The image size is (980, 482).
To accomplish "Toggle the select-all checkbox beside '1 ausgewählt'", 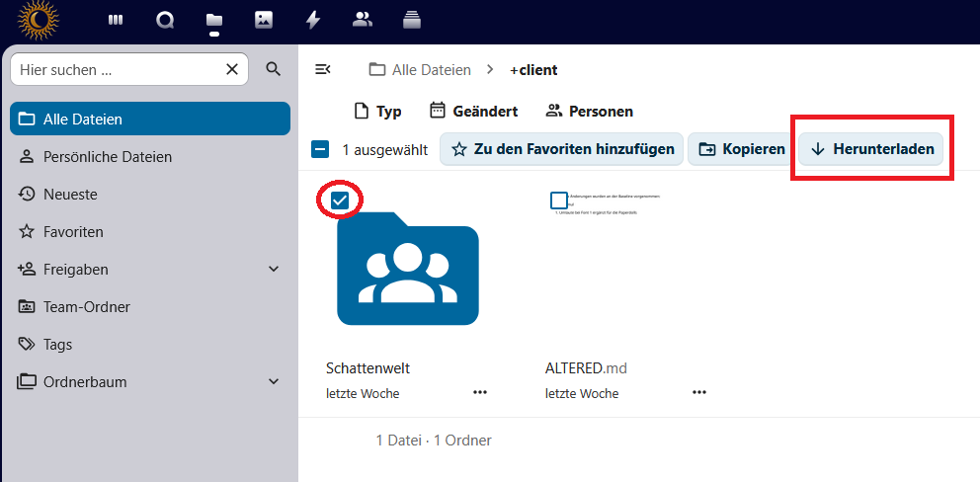I will click(320, 149).
